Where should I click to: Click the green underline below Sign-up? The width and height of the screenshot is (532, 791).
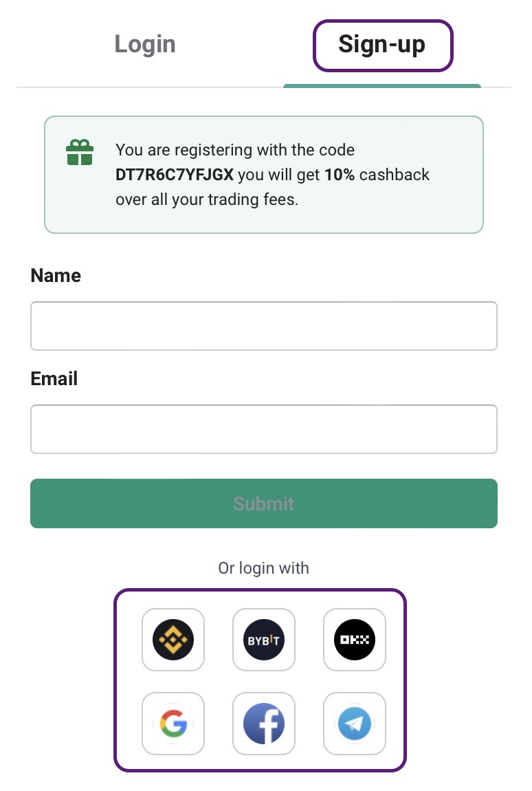pos(382,86)
